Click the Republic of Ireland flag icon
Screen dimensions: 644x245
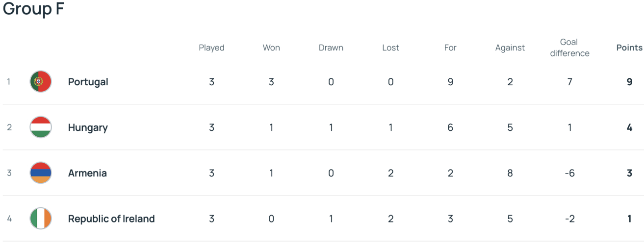[41, 219]
